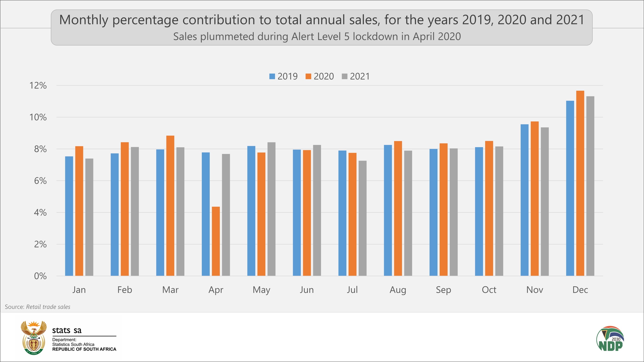Select the orange April 2020 bar
644x362 pixels.
[216, 241]
